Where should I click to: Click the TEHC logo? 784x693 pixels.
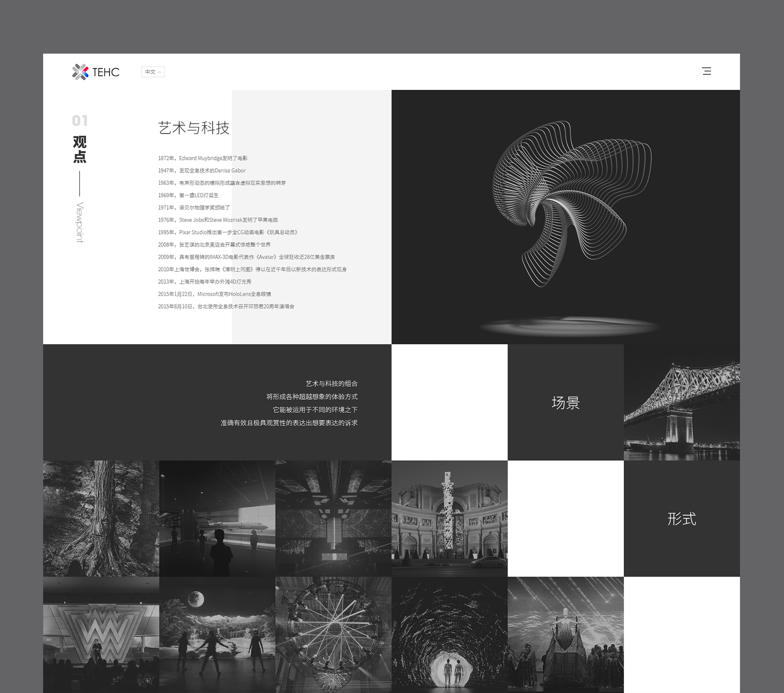[x=96, y=72]
